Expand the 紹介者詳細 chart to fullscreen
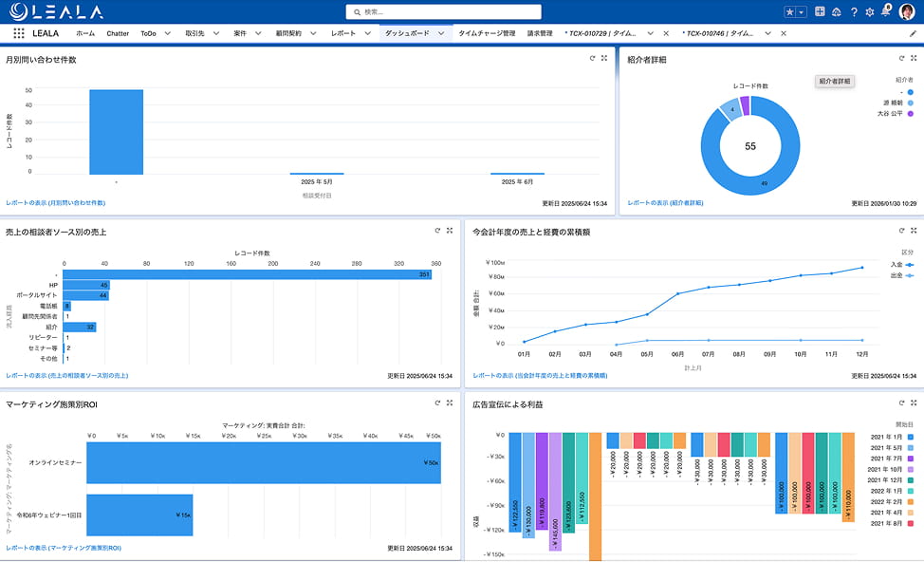924x562 pixels. click(914, 58)
